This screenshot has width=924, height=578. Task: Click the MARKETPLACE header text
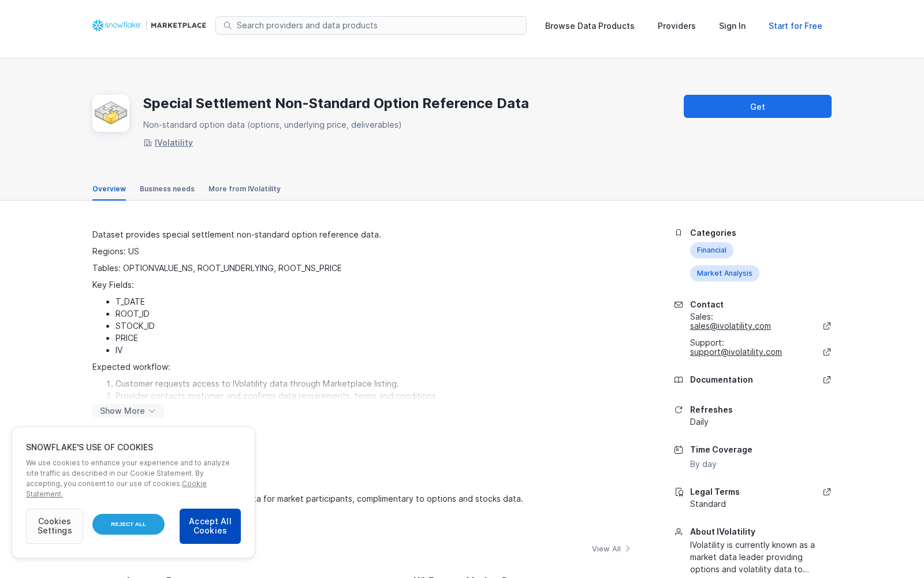(178, 25)
